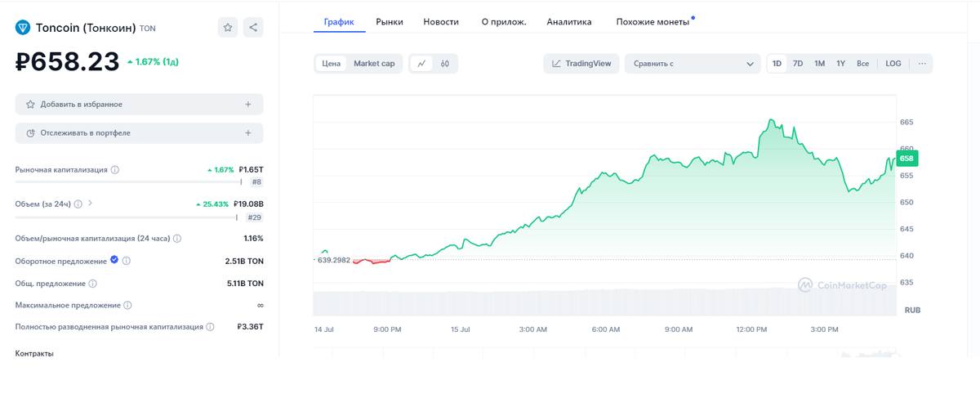The image size is (980, 412).
Task: Open the Аналитика tab
Action: coord(569,22)
